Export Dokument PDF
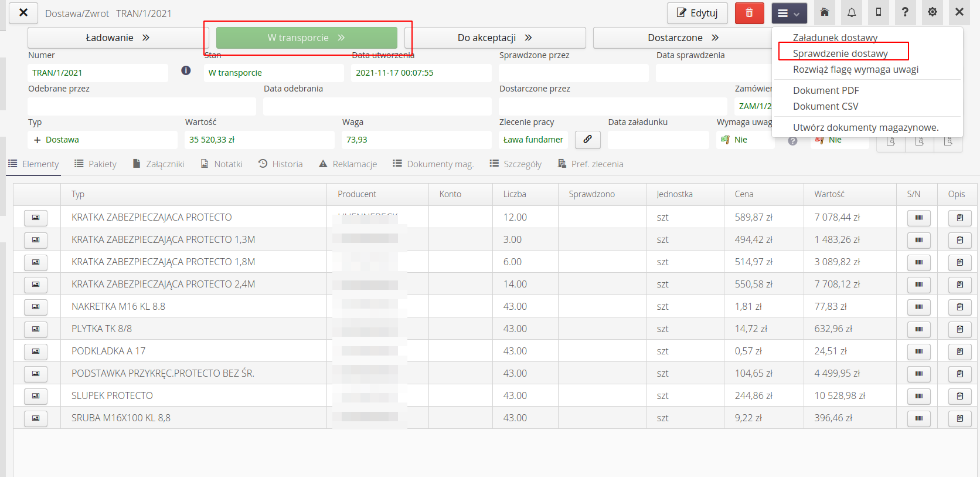 [826, 90]
